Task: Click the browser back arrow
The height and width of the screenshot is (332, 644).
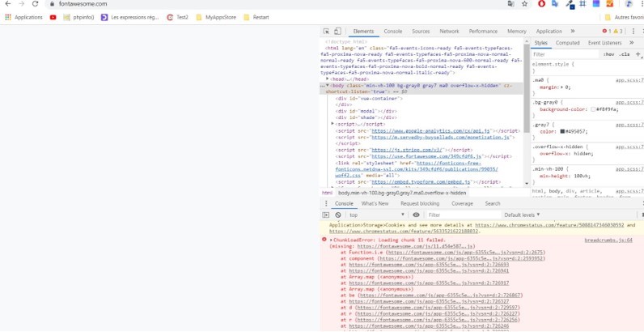Action: point(8,4)
